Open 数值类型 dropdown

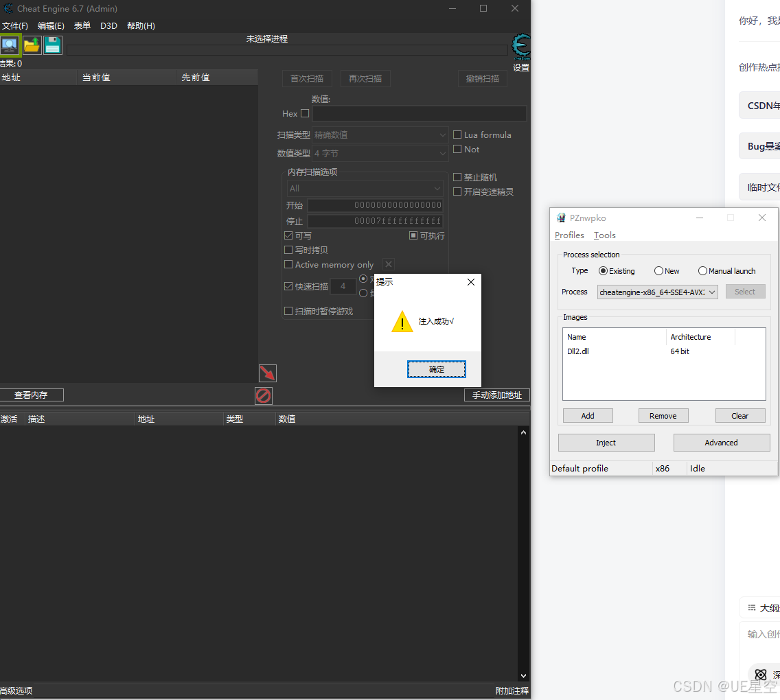[380, 154]
